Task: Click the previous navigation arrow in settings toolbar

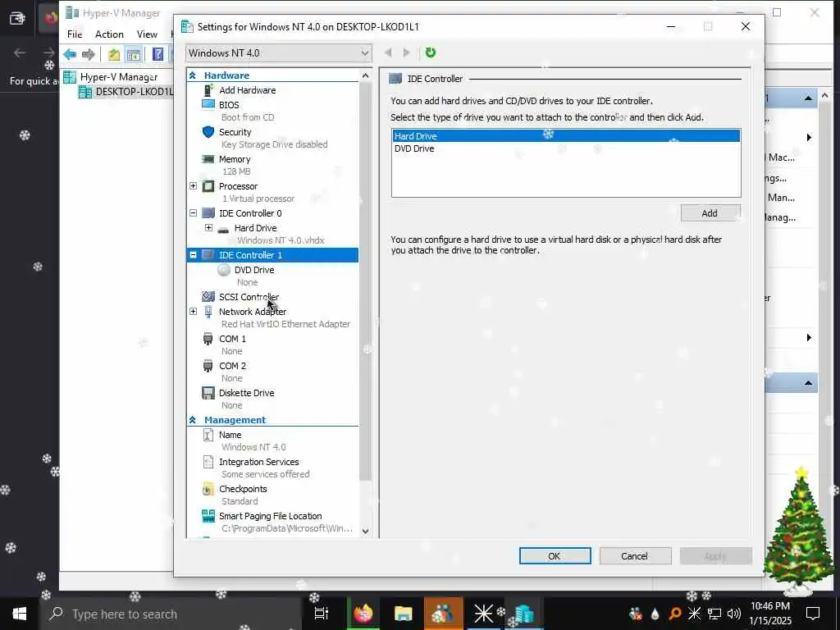Action: tap(388, 52)
